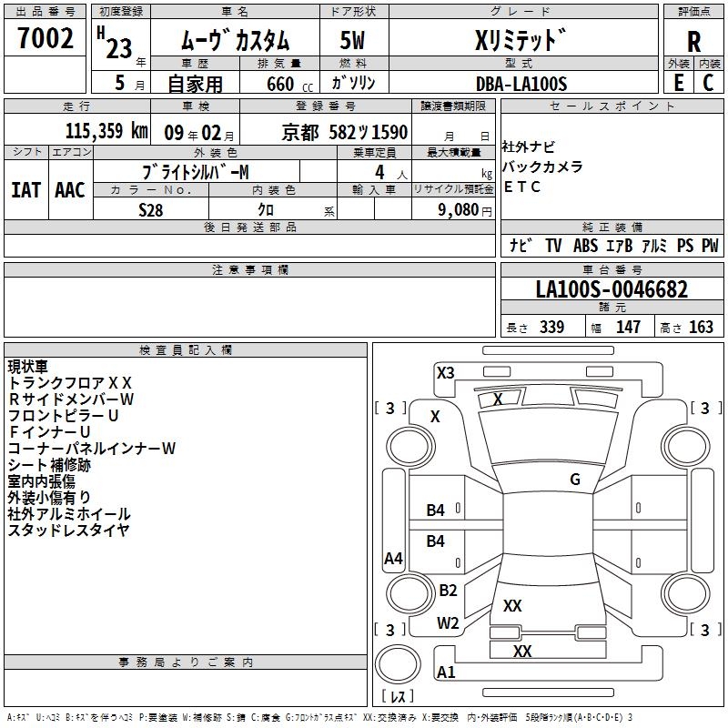Screen dimensions: 728x728
Task: Select the note シート補修跡
Action: (x=49, y=465)
